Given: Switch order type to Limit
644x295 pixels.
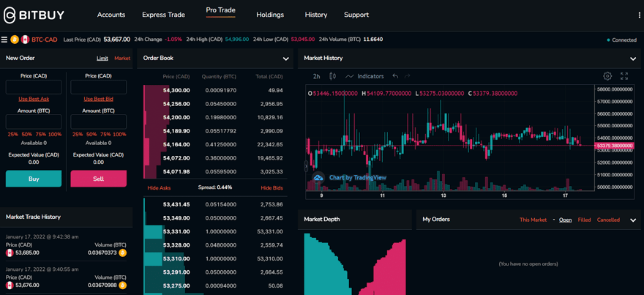Looking at the screenshot, I should [x=102, y=59].
